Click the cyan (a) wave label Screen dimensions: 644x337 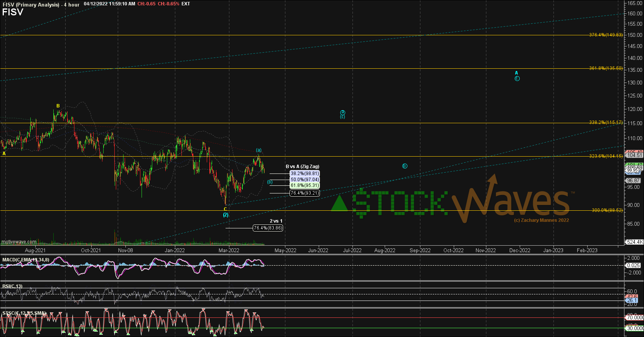point(259,150)
